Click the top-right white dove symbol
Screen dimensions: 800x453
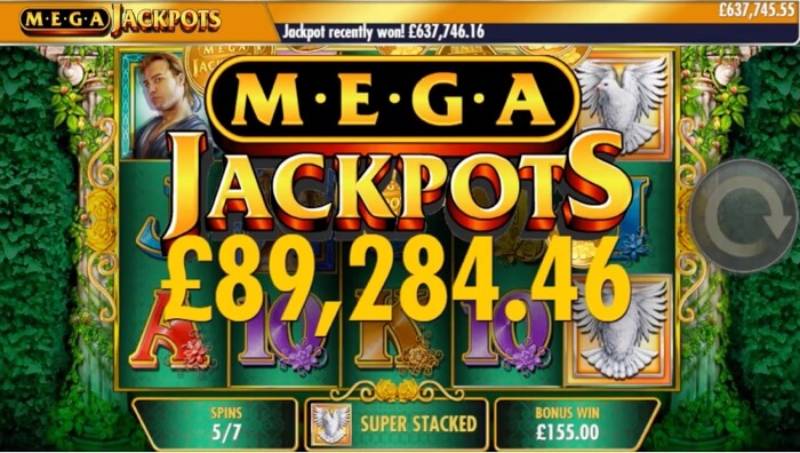point(621,104)
